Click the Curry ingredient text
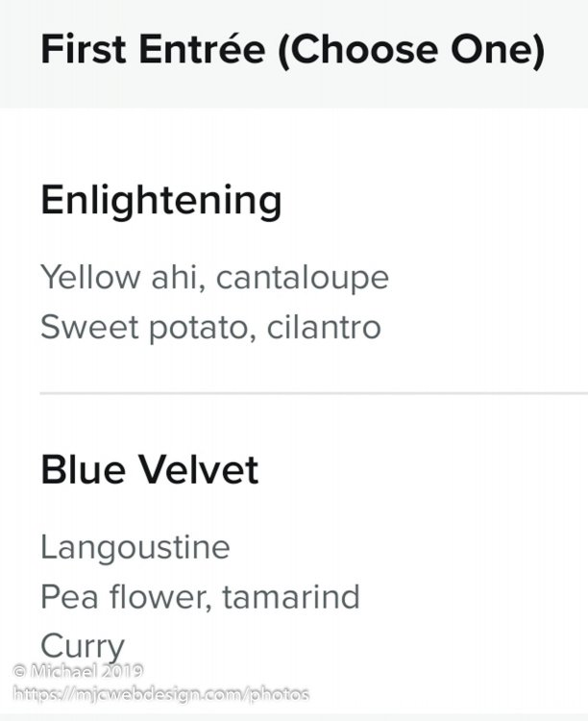 [x=83, y=647]
